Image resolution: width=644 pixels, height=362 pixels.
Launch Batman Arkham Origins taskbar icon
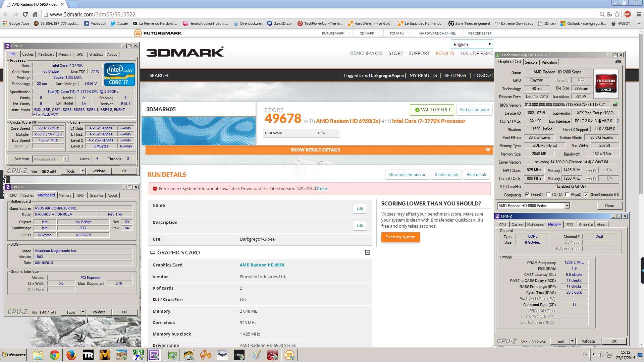pos(222,355)
